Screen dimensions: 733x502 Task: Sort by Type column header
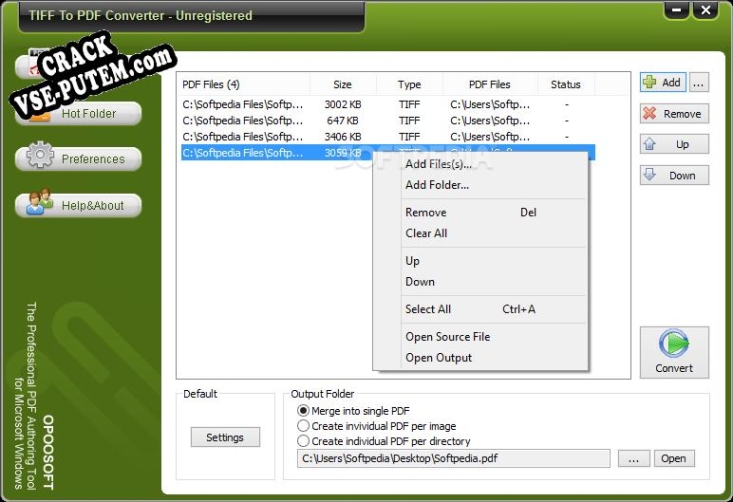click(410, 85)
